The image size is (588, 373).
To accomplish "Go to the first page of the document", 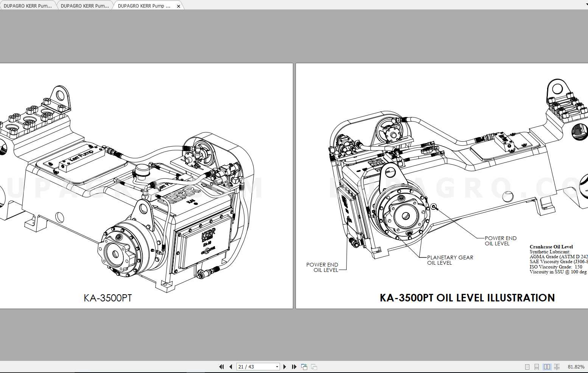I will pos(221,366).
